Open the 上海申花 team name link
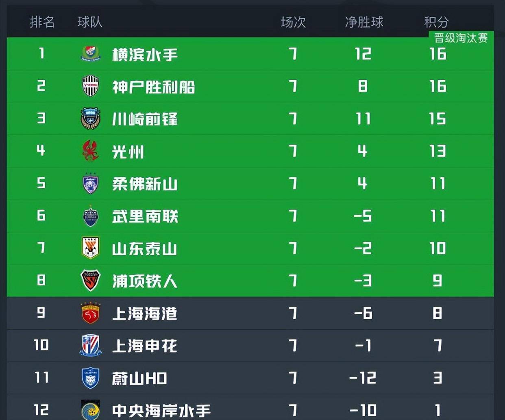Image resolution: width=505 pixels, height=420 pixels. (144, 346)
